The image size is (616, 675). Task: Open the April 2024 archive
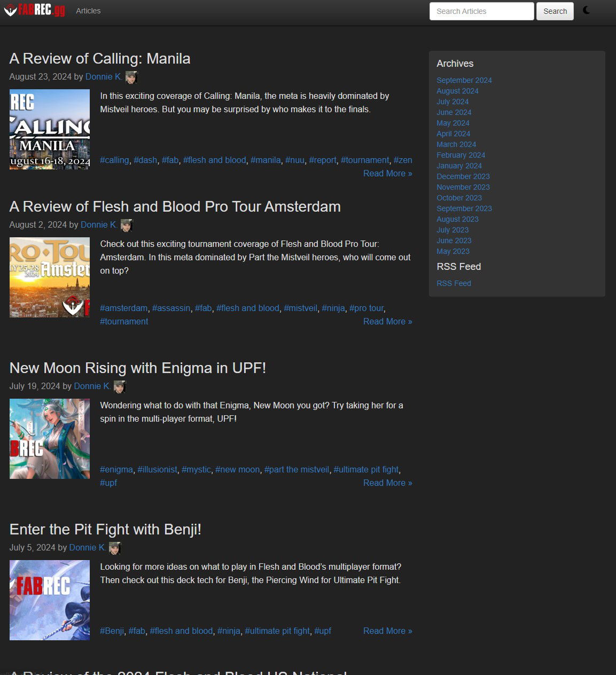pyautogui.click(x=454, y=134)
